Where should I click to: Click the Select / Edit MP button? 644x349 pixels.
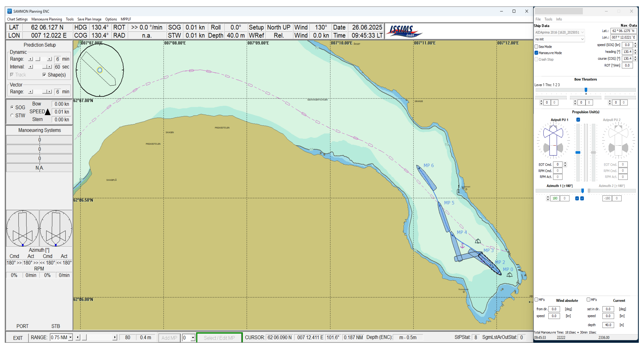(x=219, y=338)
